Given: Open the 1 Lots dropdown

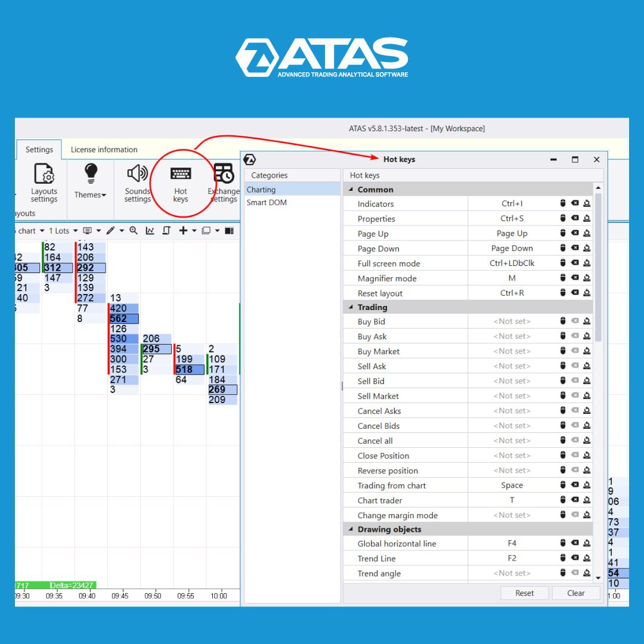Looking at the screenshot, I should pos(63,231).
